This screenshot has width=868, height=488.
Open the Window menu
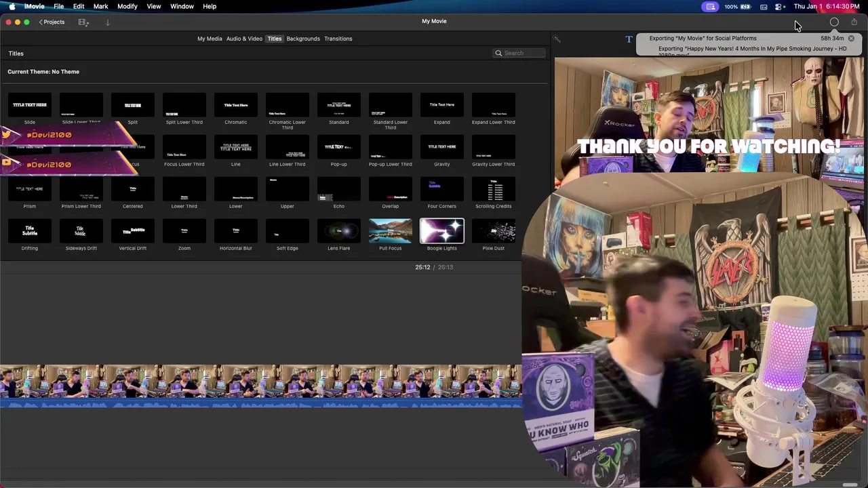[182, 6]
